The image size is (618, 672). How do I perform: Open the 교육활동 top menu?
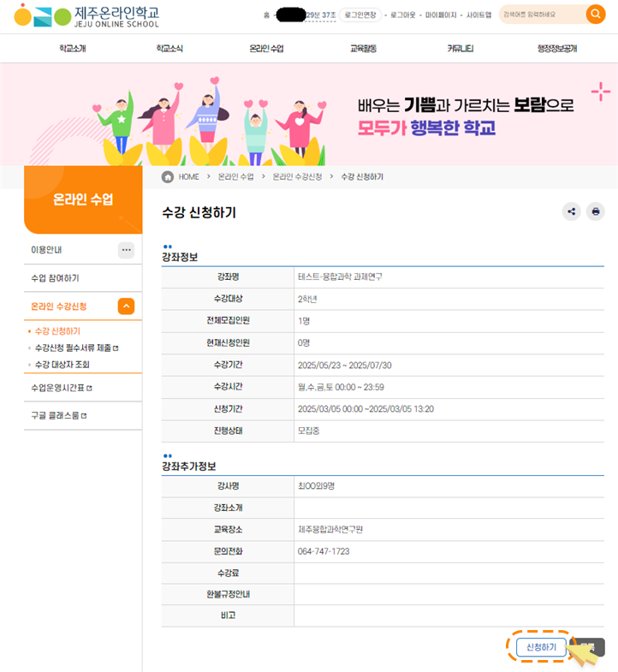coord(363,49)
